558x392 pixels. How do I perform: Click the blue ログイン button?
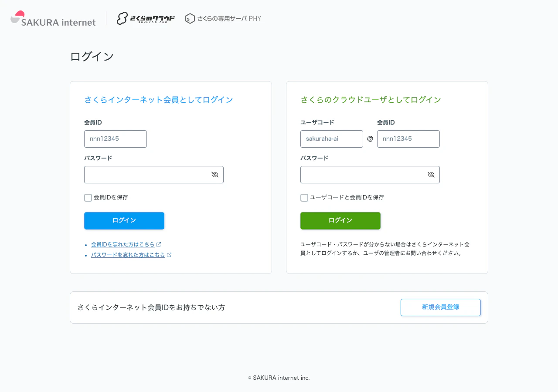click(x=124, y=221)
